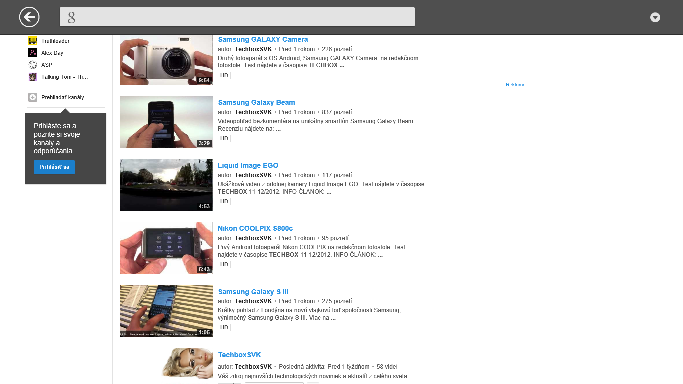Open the Samsung Galaxy S III video title
Screen dimensions: 683x384
pyautogui.click(x=253, y=292)
